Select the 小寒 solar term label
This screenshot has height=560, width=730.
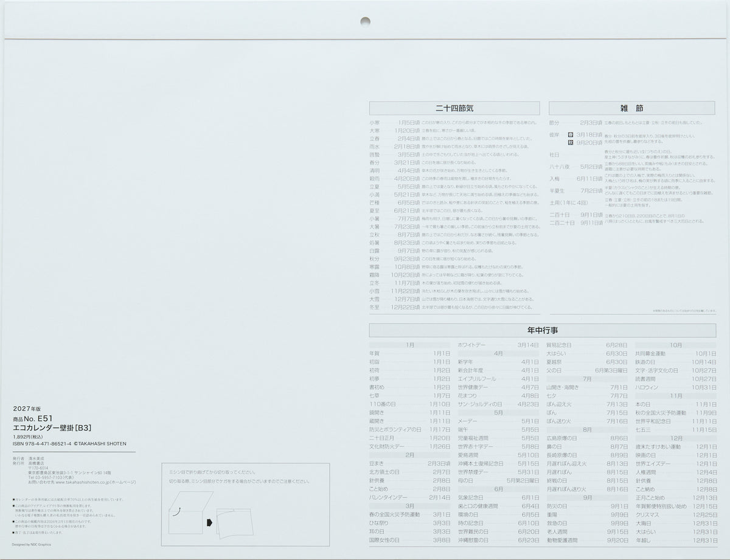pos(375,122)
